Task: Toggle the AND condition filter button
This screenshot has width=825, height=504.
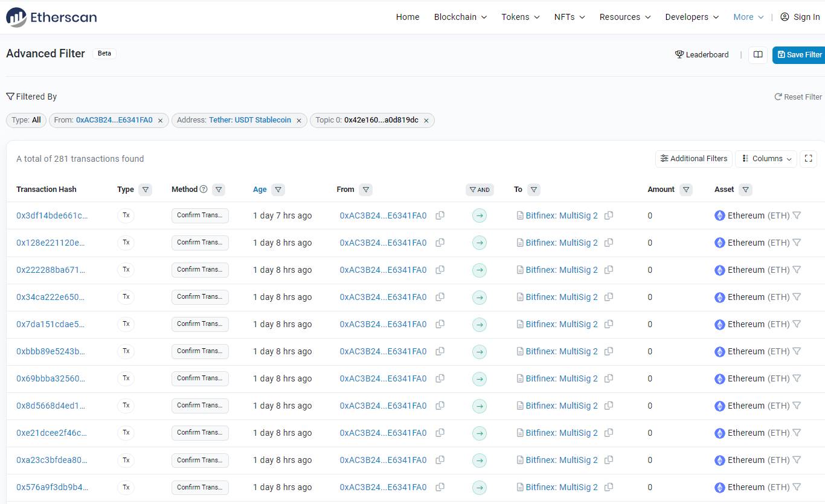Action: [480, 190]
